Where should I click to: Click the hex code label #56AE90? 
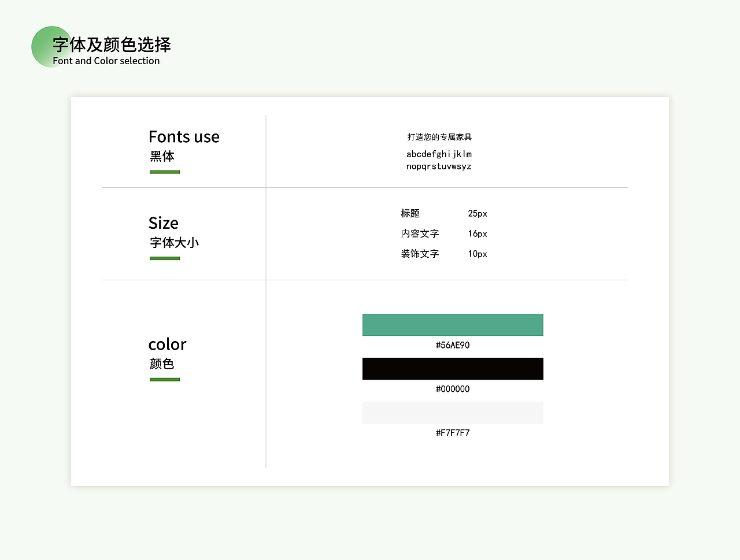click(453, 345)
